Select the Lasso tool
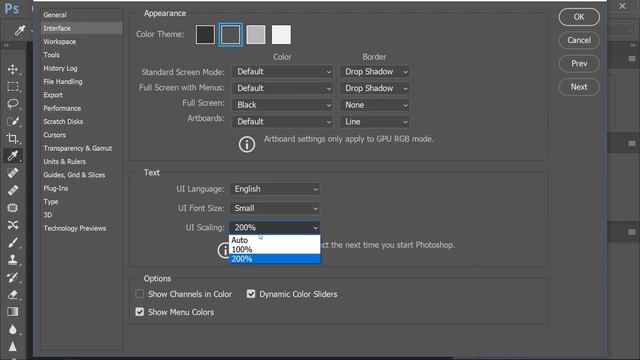Viewport: 640px width, 360px height. (x=13, y=104)
